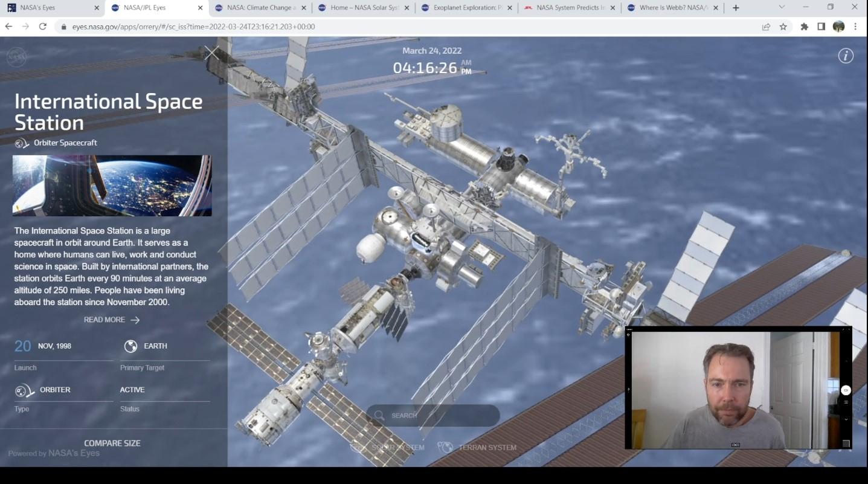Click the Orbiter Spacecraft icon under title
868x484 pixels.
22,143
